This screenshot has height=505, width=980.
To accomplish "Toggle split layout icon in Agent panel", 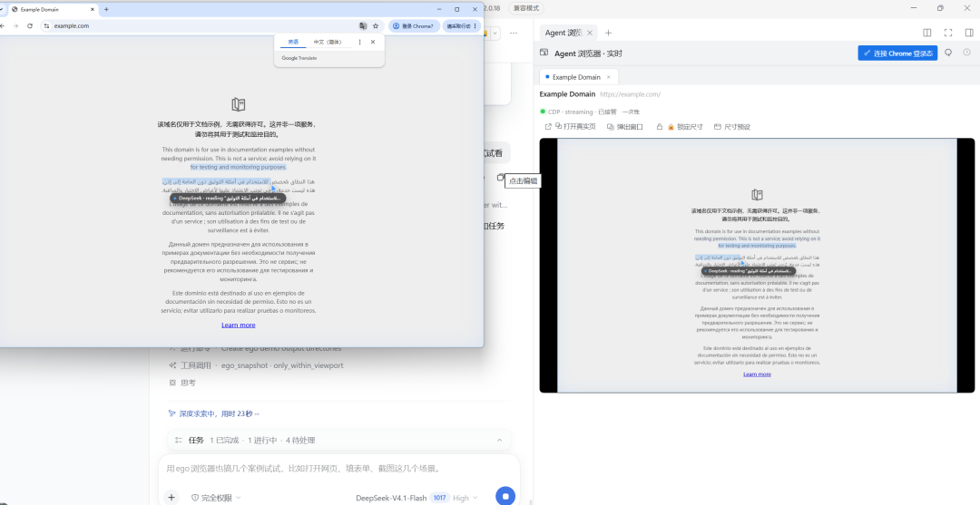I will (927, 33).
